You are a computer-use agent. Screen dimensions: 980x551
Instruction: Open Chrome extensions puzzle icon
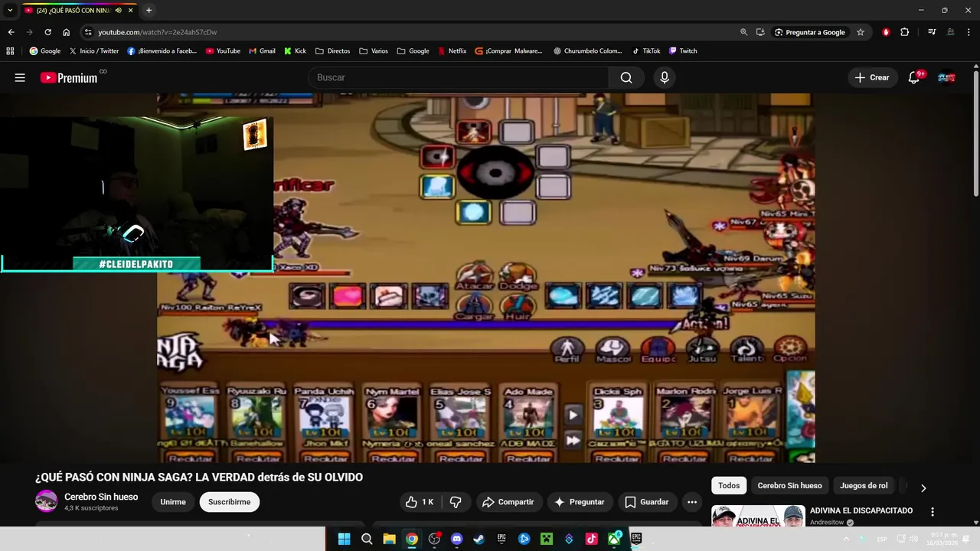pyautogui.click(x=905, y=32)
